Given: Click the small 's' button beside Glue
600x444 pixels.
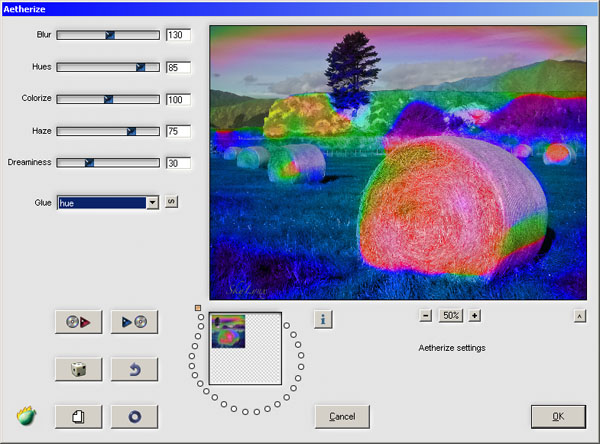Looking at the screenshot, I should (171, 202).
